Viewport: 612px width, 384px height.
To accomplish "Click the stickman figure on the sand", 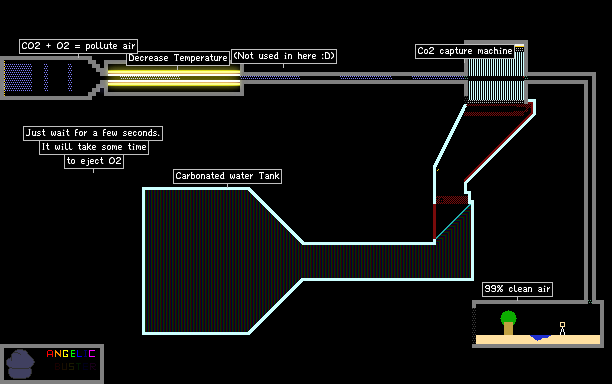I will pyautogui.click(x=562, y=328).
